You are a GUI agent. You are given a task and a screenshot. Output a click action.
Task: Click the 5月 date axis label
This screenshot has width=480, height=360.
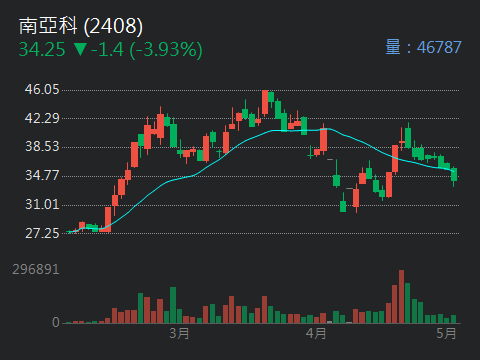tap(446, 333)
